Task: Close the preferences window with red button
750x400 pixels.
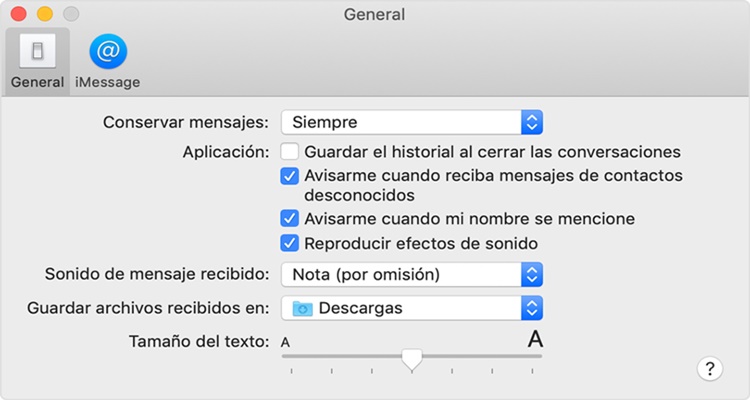Action: point(20,15)
